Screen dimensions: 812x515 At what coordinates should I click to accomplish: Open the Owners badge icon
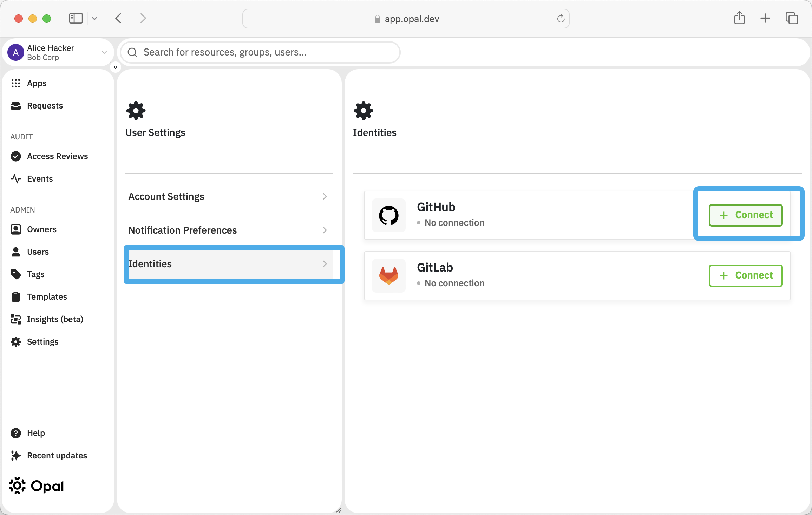[x=16, y=229]
